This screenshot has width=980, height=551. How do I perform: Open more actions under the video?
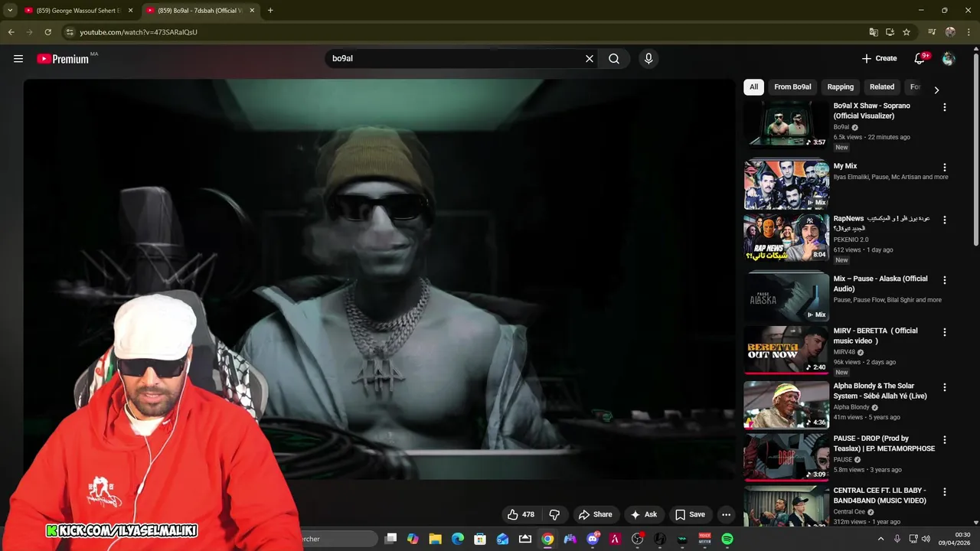pos(726,514)
